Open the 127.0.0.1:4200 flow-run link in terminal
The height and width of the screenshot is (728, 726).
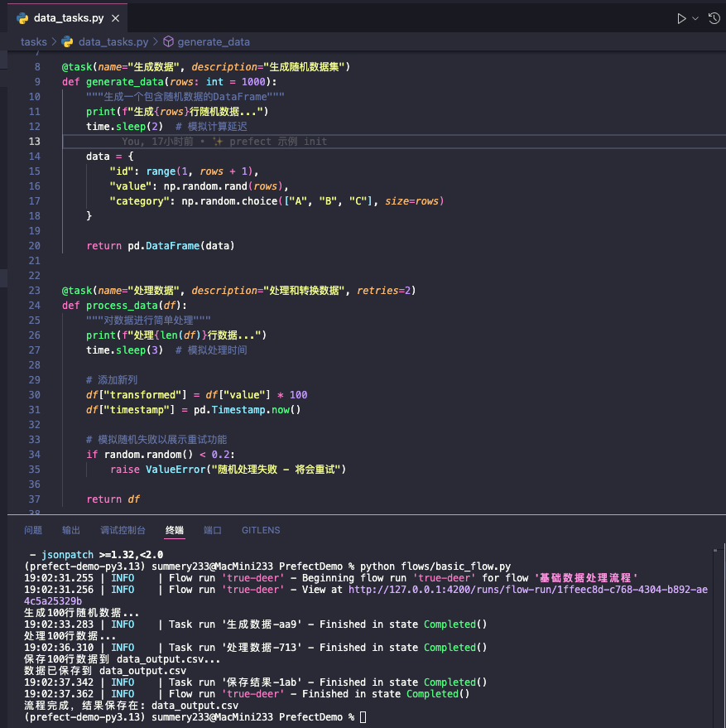click(528, 590)
